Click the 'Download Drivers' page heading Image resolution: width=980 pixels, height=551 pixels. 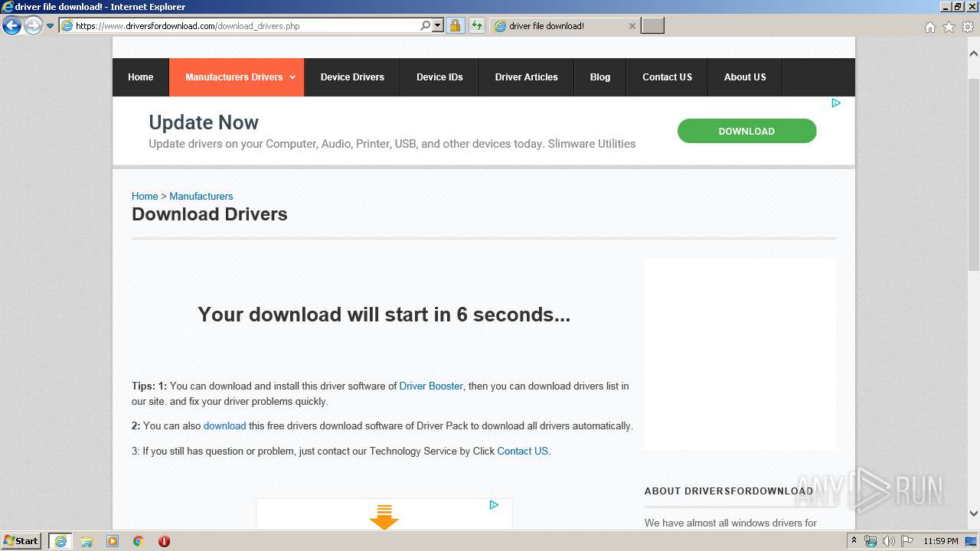coord(210,214)
